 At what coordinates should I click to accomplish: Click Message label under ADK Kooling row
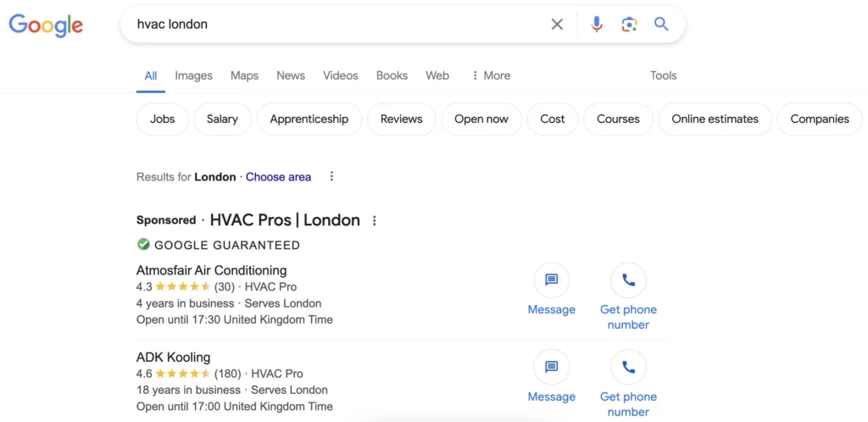coord(551,397)
